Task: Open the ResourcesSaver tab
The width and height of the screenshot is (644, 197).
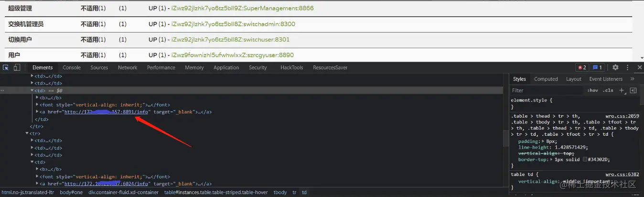Action: [x=330, y=67]
